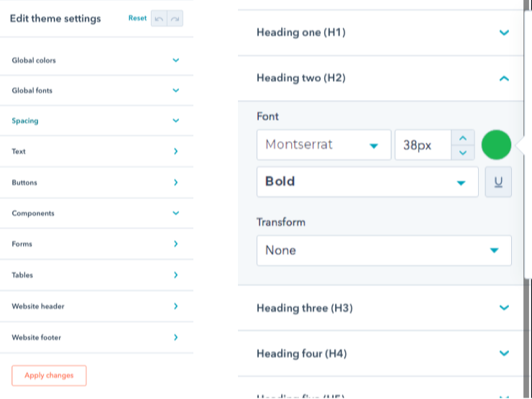Select the Tables menu label

22,275
